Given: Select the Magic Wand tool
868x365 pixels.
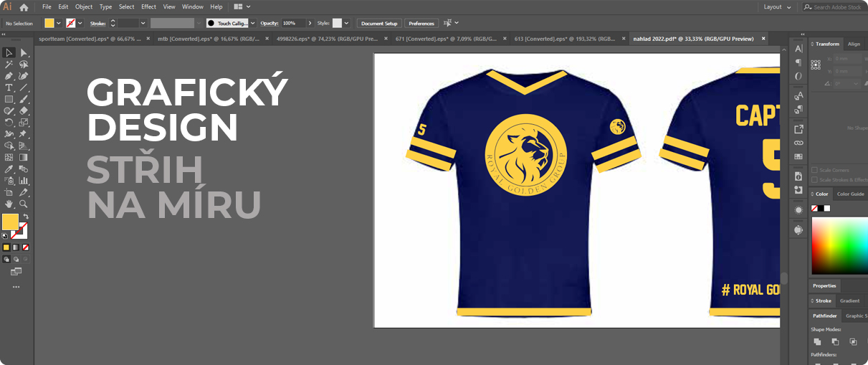Looking at the screenshot, I should [x=9, y=64].
